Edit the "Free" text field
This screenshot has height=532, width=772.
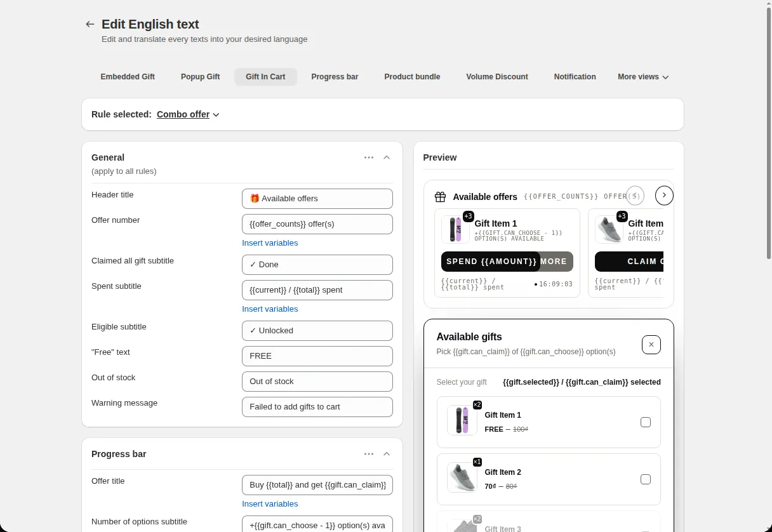(317, 356)
